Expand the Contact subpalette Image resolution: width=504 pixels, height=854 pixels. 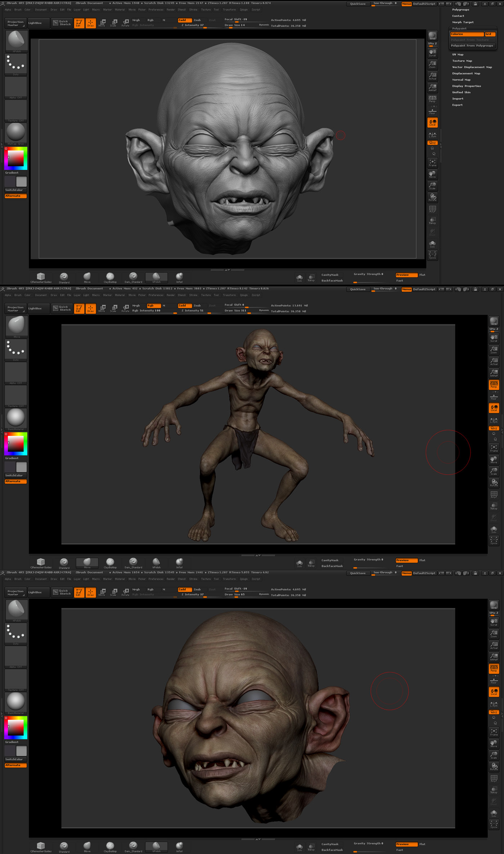pos(458,16)
